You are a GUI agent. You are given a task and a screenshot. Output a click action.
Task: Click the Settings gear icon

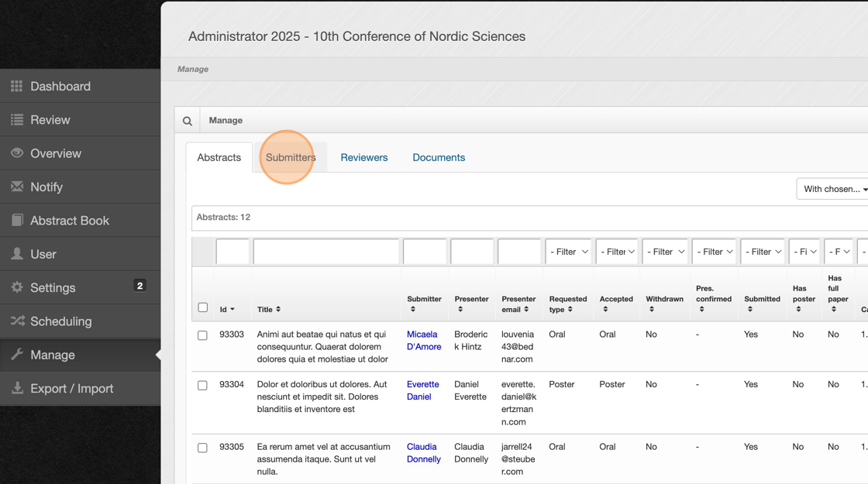(x=17, y=287)
